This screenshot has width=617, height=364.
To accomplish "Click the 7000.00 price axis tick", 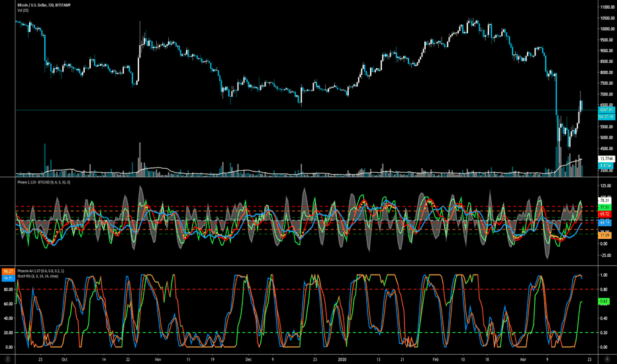I will [607, 95].
